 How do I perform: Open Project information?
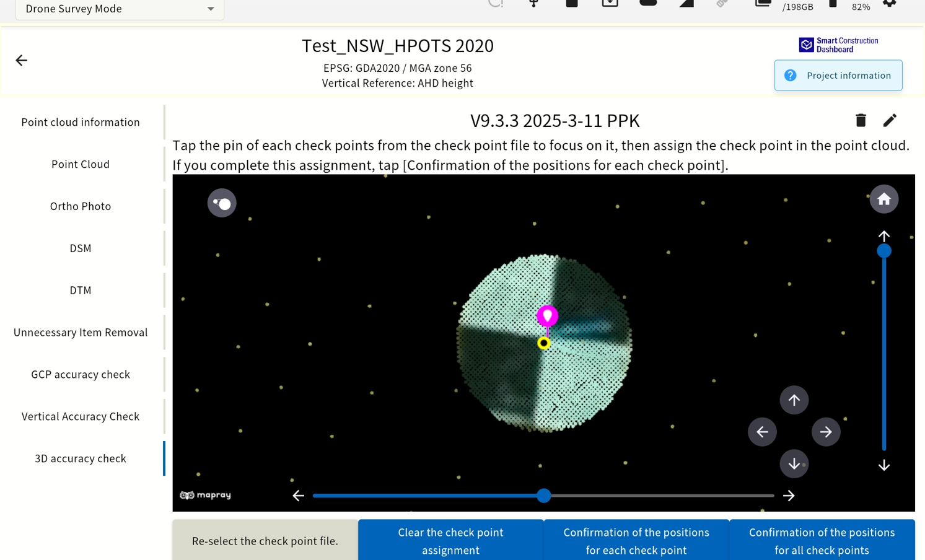838,76
